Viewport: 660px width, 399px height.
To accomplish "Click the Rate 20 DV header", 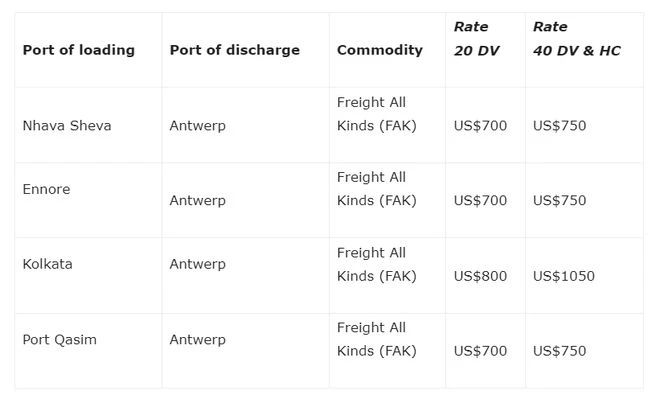I will 476,39.
